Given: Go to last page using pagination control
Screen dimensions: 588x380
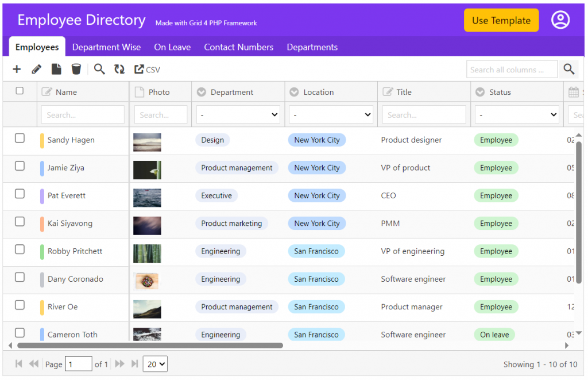Looking at the screenshot, I should pyautogui.click(x=134, y=364).
